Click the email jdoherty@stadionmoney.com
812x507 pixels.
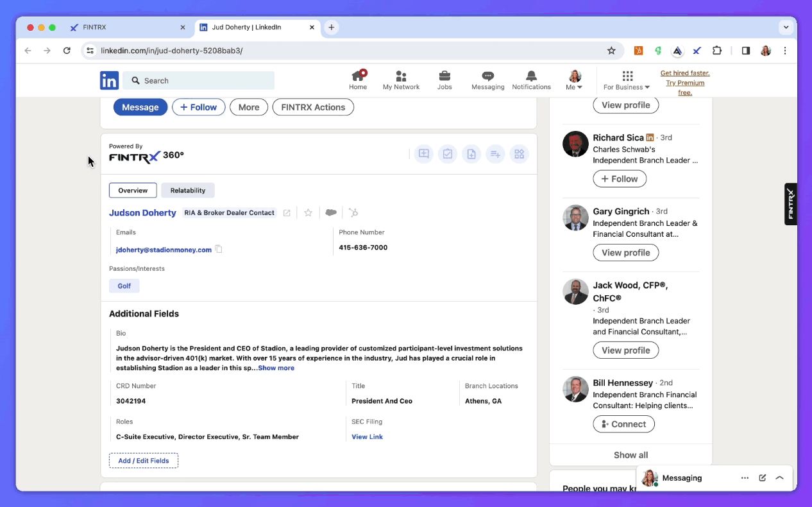(164, 250)
